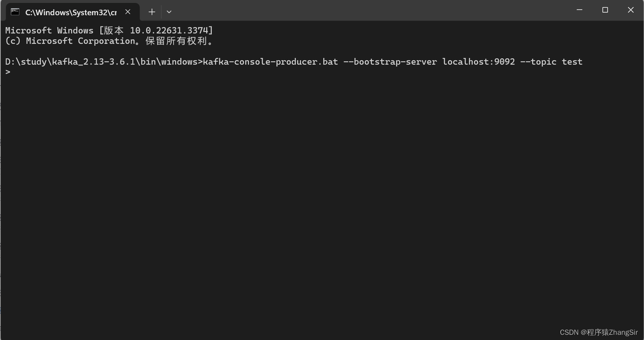This screenshot has height=340, width=644.
Task: Minimize the terminal window
Action: click(x=579, y=10)
